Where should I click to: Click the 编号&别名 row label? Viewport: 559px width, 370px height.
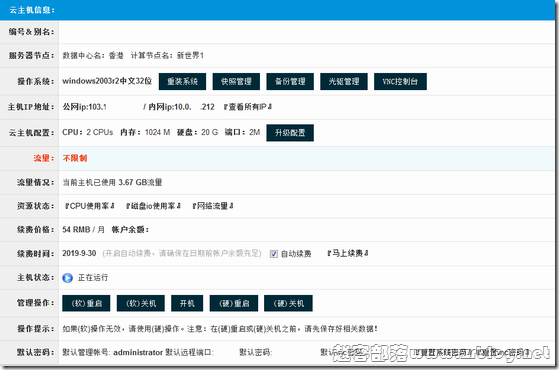[x=31, y=32]
